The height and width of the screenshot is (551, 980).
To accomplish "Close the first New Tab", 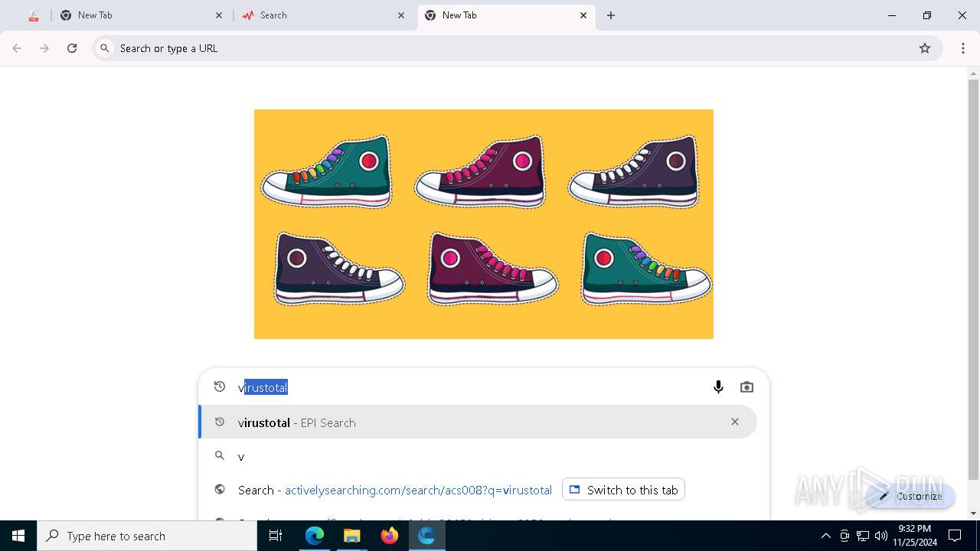I will click(219, 15).
